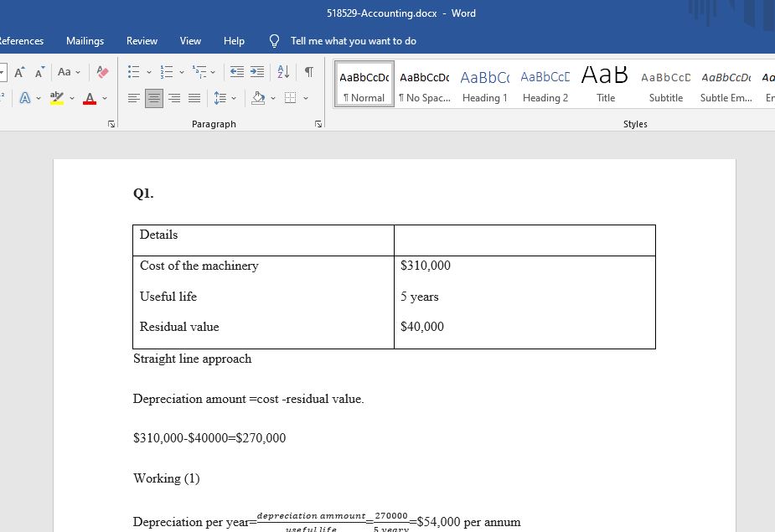Toggle show/hide paragraph marks
The image size is (775, 532).
click(309, 72)
